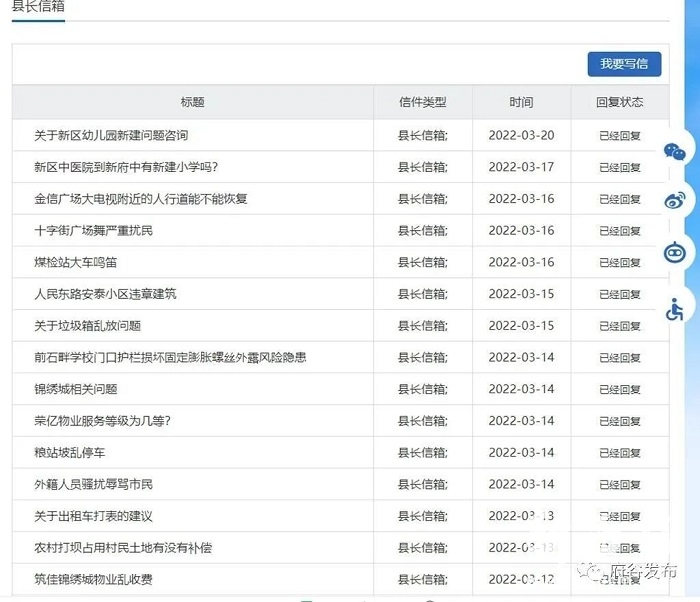
Task: Open letter 关于垃圾箱乱放问题
Action: click(87, 326)
